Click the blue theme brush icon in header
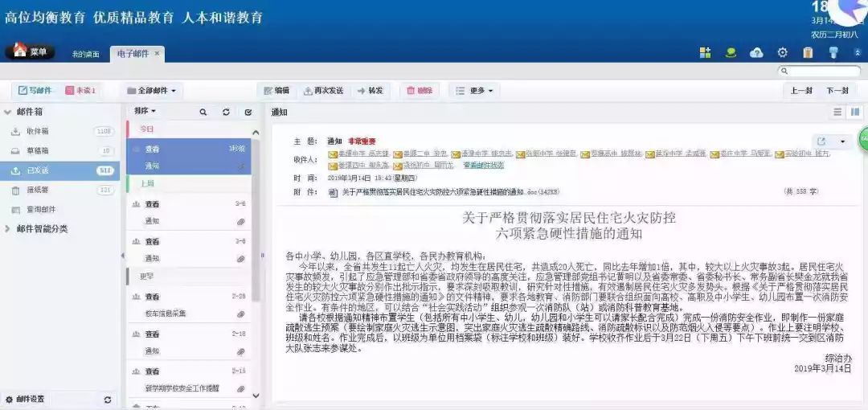868x410 pixels. tap(833, 52)
